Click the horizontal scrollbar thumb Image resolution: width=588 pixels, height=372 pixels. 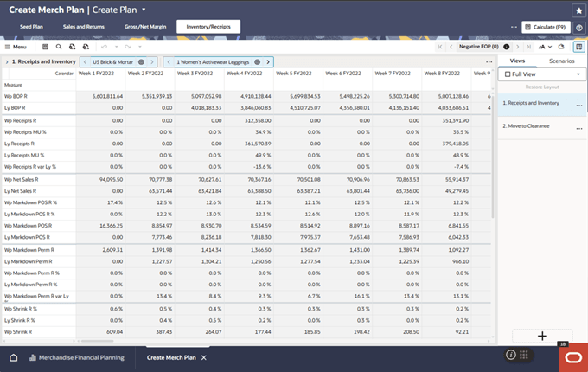click(98, 341)
